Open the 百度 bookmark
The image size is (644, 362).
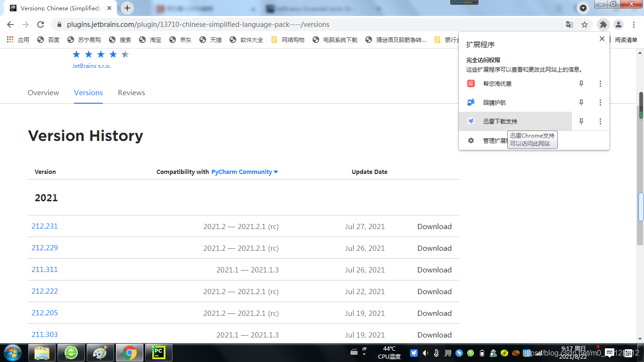49,40
